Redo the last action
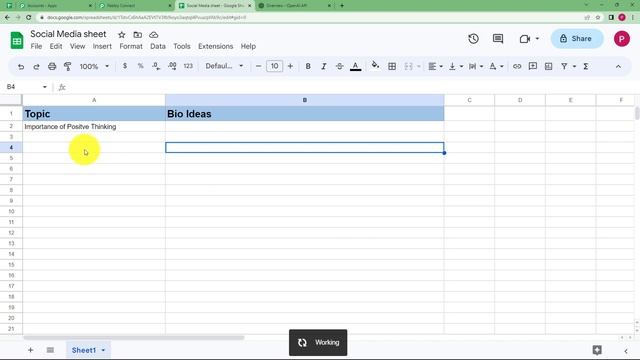Viewport: 640px width, 360px height. click(36, 67)
